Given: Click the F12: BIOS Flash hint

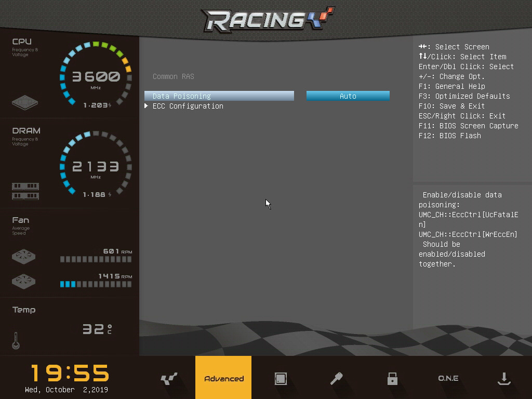Looking at the screenshot, I should [450, 136].
